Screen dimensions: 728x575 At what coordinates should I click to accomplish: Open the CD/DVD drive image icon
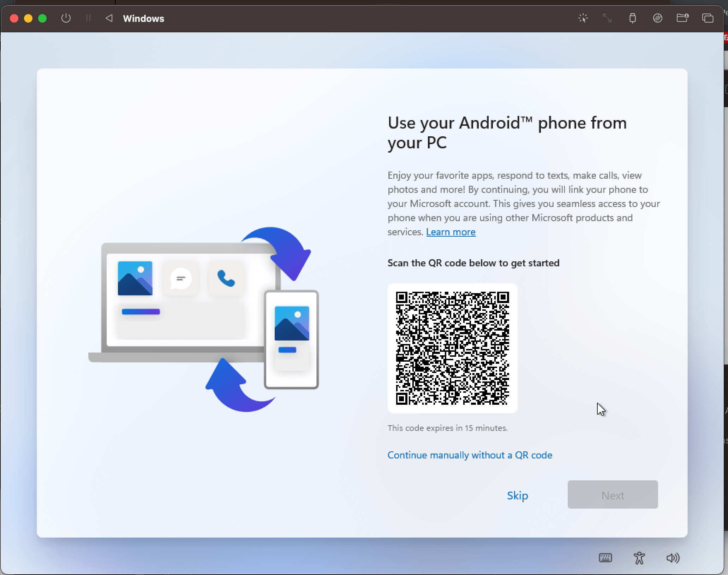pyautogui.click(x=657, y=18)
